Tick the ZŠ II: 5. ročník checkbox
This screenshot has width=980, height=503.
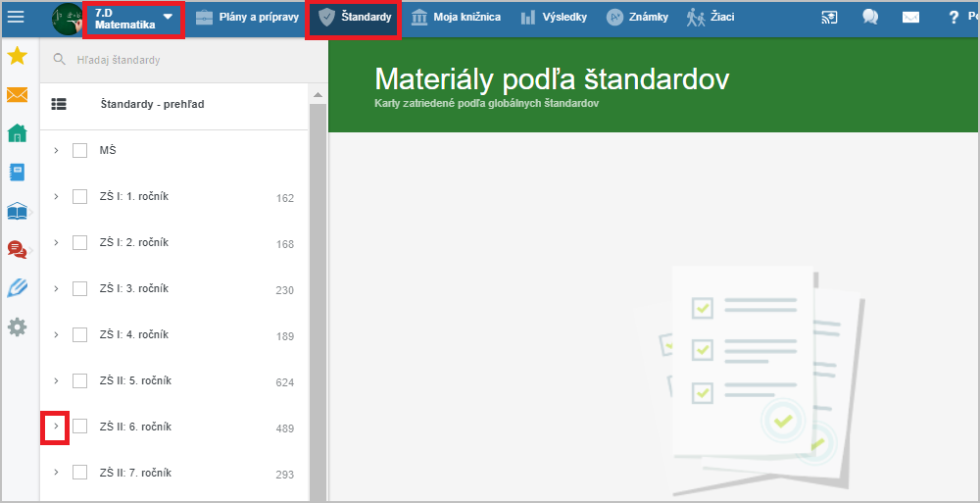(x=80, y=380)
